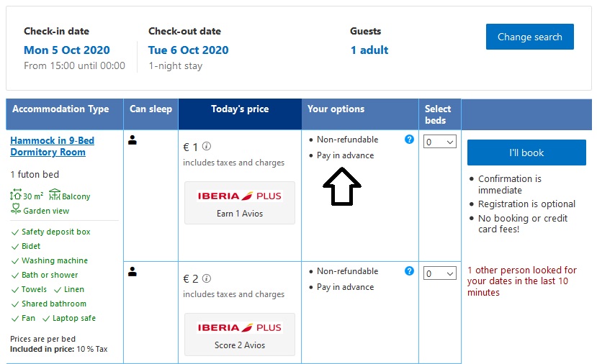This screenshot has width=597, height=364.
Task: Click the Iberia Plus Earn 1 Avios banner
Action: pos(240,203)
